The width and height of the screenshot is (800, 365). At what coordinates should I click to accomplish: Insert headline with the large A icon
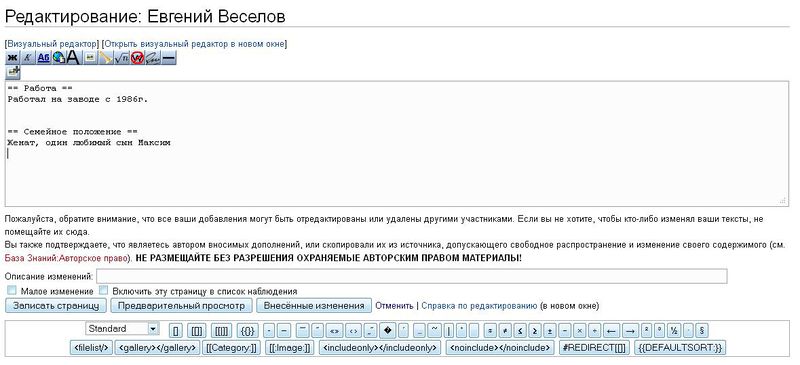click(73, 58)
